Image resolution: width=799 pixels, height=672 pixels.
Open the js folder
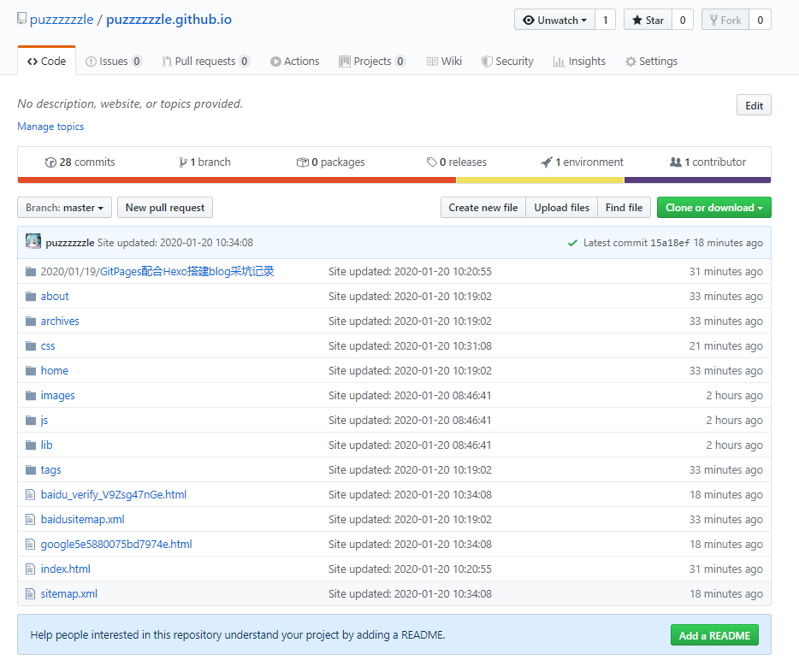point(44,421)
